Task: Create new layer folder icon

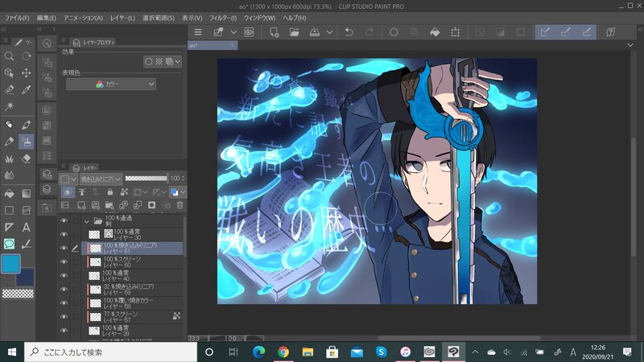Action: pos(109,205)
